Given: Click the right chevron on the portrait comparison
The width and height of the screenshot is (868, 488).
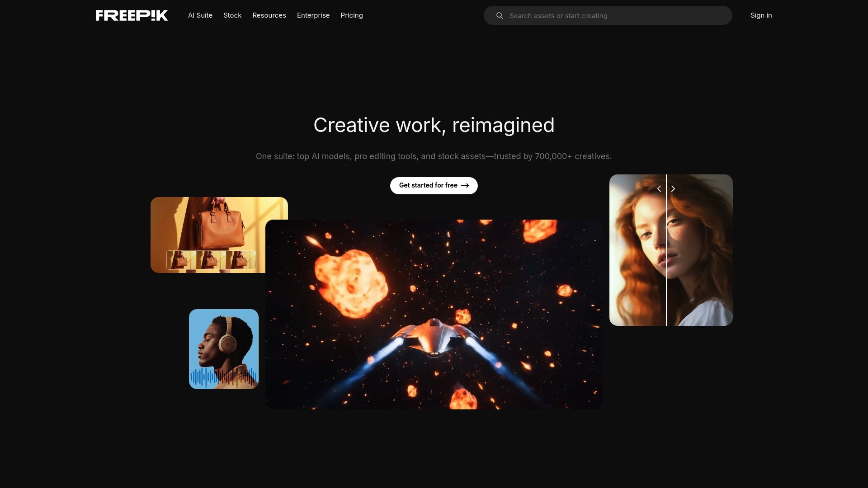Looking at the screenshot, I should pos(673,189).
